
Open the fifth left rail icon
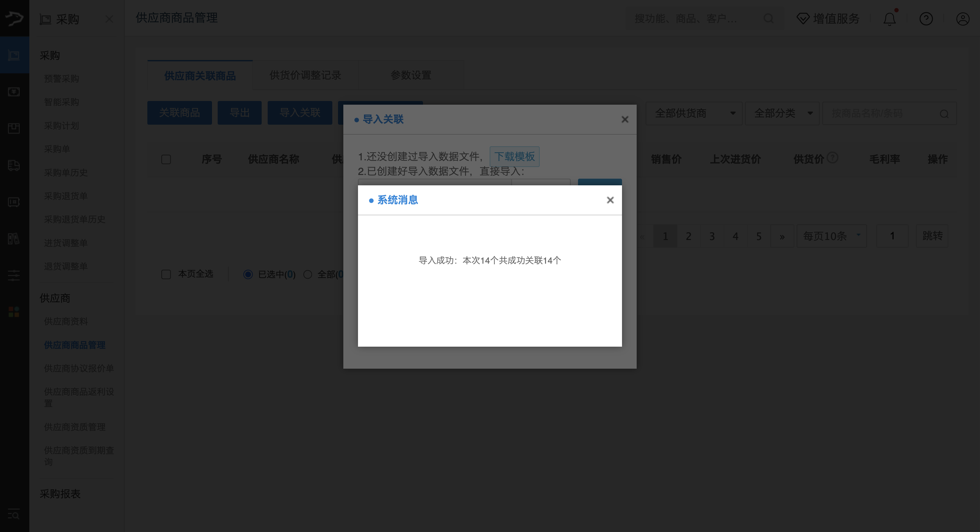(x=14, y=202)
